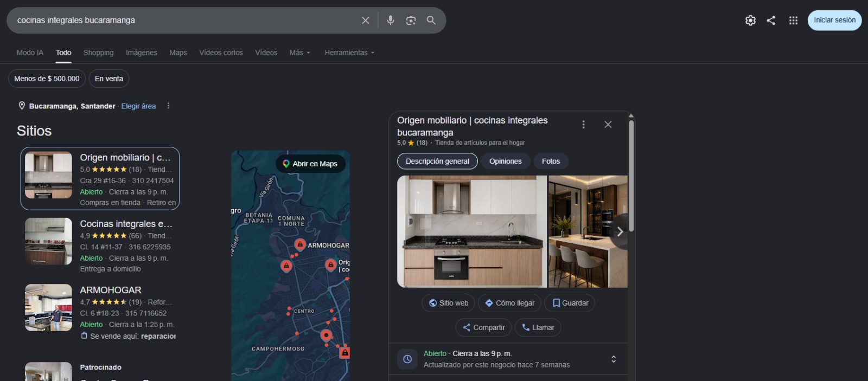The width and height of the screenshot is (868, 381).
Task: Switch to the Maps tab
Action: pos(178,53)
